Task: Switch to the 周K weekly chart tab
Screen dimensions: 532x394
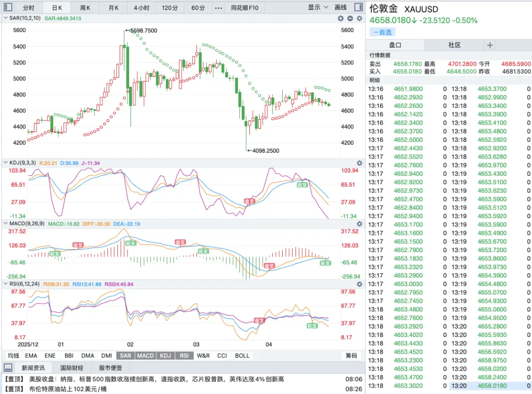Action: pos(85,8)
